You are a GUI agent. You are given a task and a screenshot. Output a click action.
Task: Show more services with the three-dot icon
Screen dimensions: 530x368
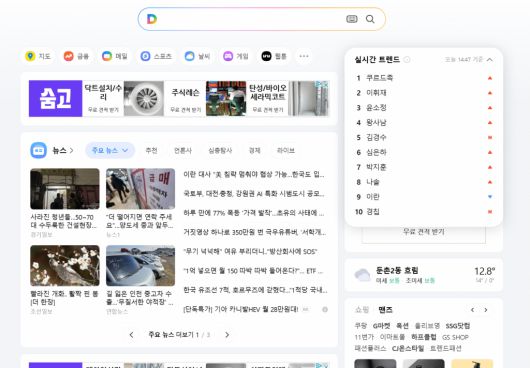(304, 56)
